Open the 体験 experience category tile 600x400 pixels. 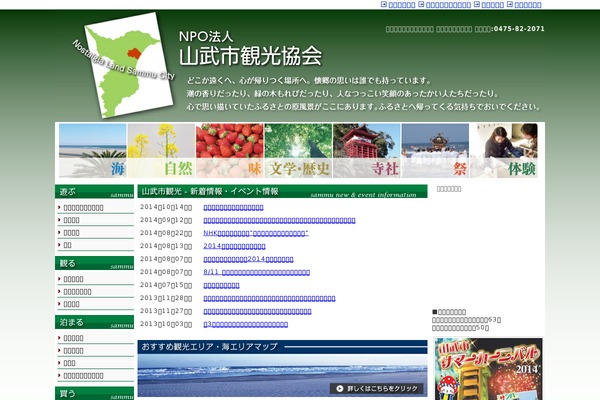pos(504,150)
